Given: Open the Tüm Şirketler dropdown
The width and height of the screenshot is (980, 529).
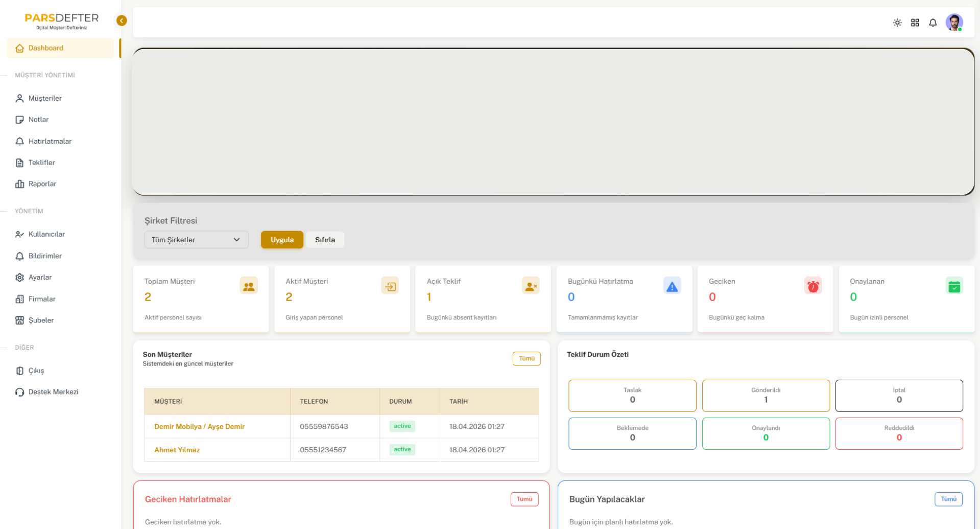Looking at the screenshot, I should [196, 239].
